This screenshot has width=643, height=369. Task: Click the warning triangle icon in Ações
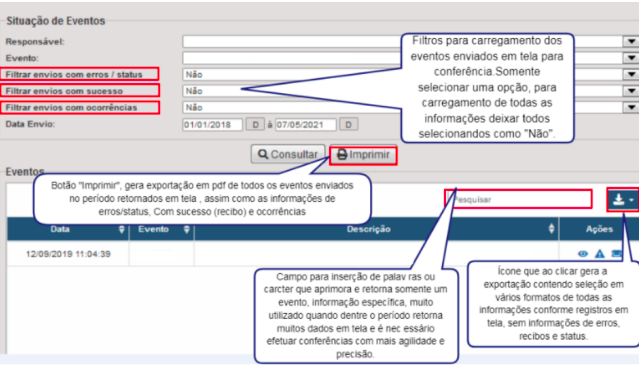pyautogui.click(x=600, y=254)
